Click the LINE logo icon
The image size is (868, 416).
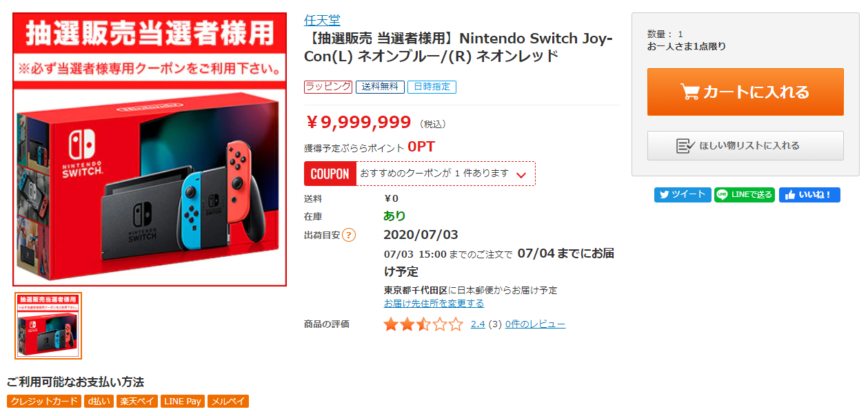point(723,195)
